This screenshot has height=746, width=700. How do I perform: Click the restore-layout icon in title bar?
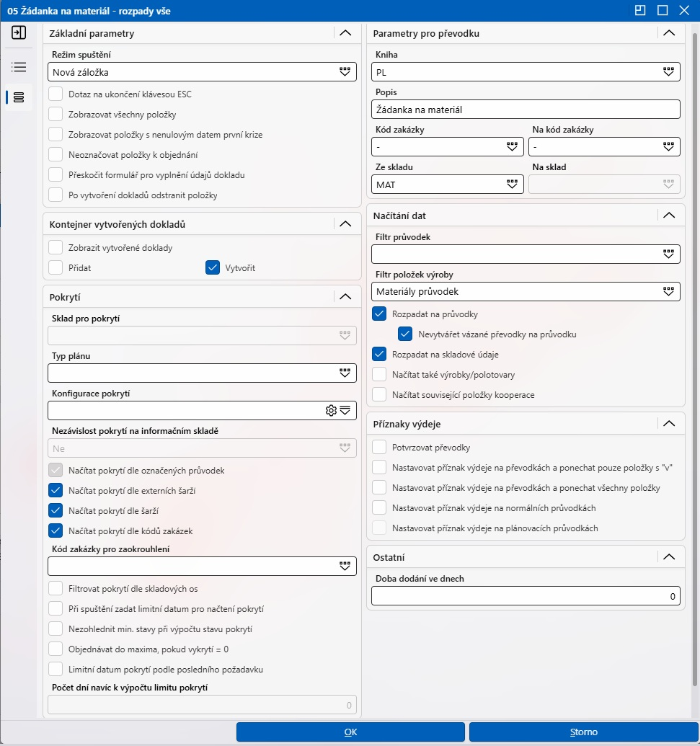640,11
